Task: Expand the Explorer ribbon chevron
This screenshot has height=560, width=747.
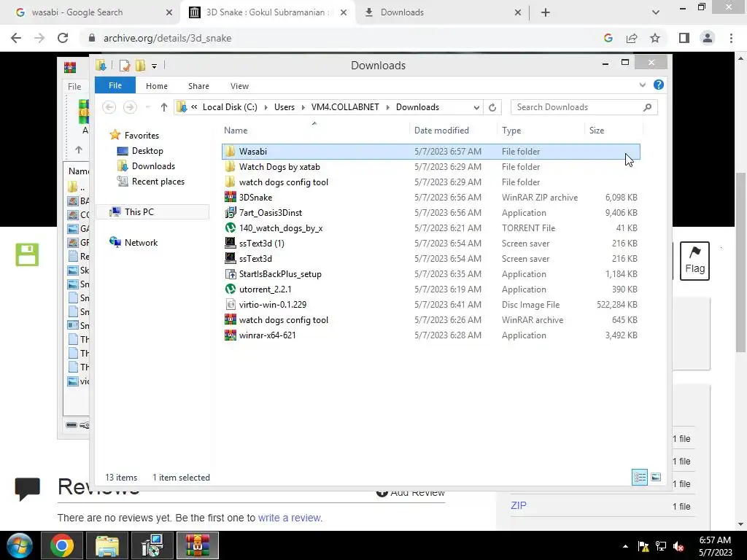Action: (642, 85)
